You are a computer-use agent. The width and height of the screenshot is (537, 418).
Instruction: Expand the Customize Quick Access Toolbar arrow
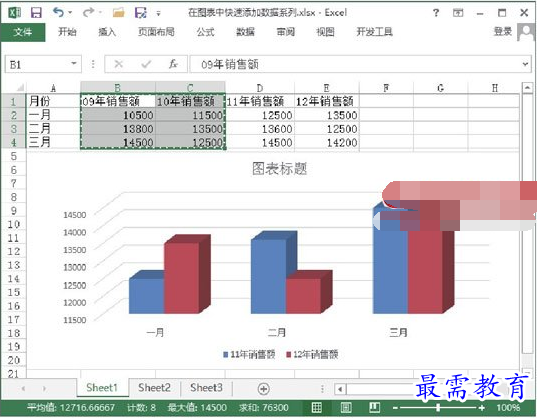158,14
